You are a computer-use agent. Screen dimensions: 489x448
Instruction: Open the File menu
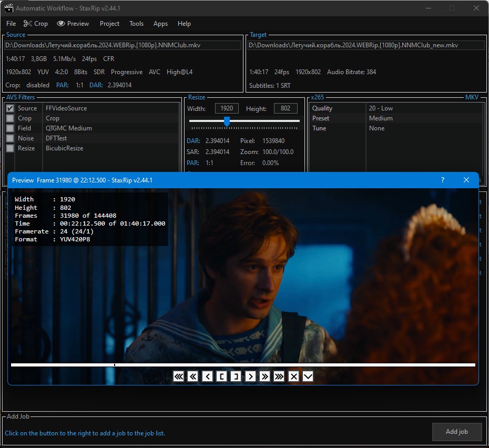(x=11, y=24)
